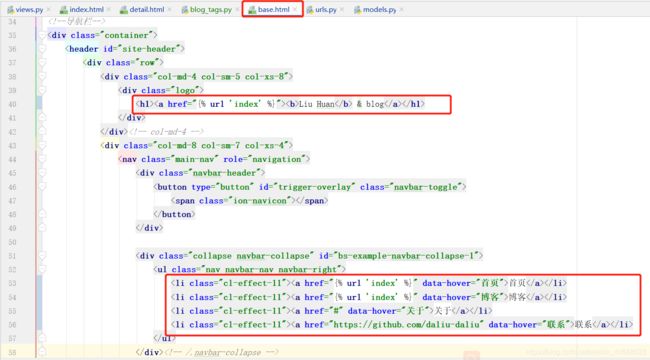
Task: Open the models.py tab
Action: tap(379, 10)
